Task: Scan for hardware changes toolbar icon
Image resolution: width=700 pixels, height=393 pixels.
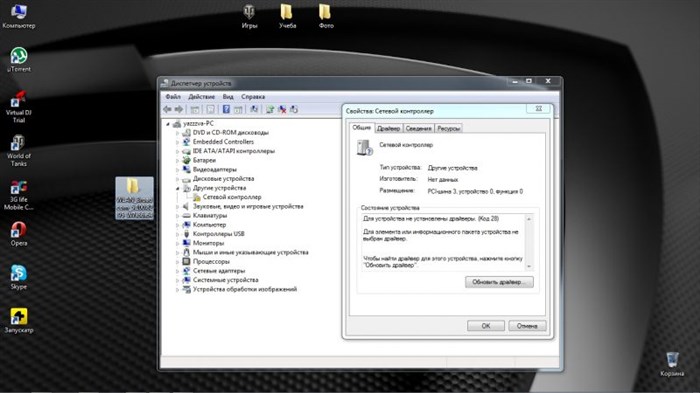Action: tap(254, 109)
